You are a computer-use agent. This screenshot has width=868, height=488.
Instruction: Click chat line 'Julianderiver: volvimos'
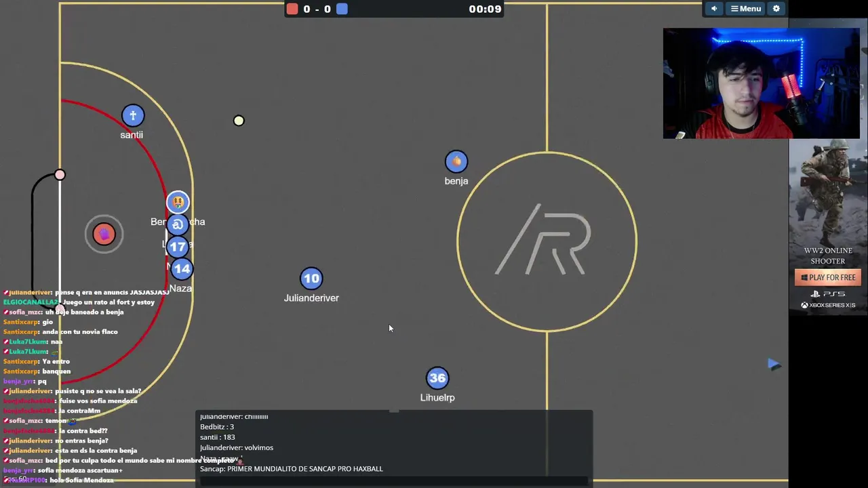(237, 447)
